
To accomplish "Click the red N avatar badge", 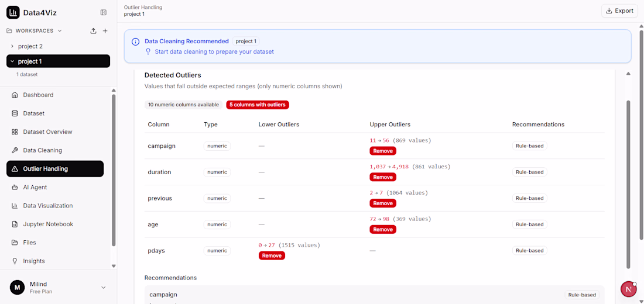I will tap(628, 289).
